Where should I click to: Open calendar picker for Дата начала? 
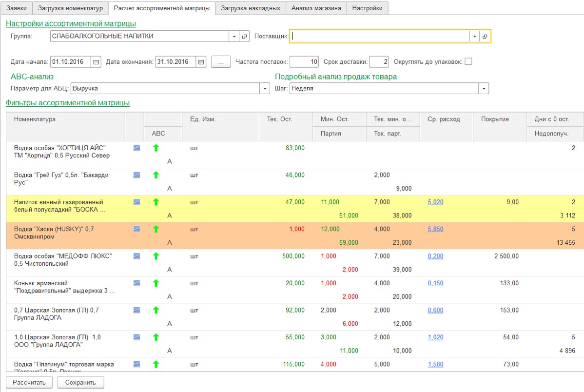(96, 62)
